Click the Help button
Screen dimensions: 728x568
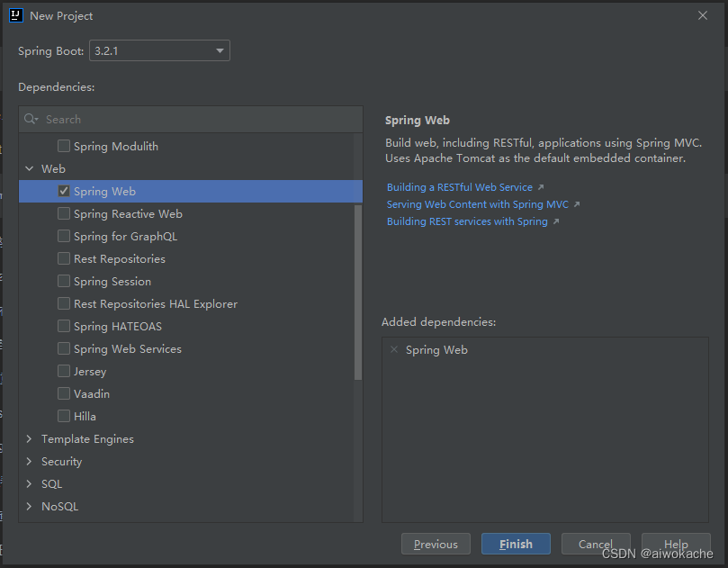pyautogui.click(x=676, y=544)
